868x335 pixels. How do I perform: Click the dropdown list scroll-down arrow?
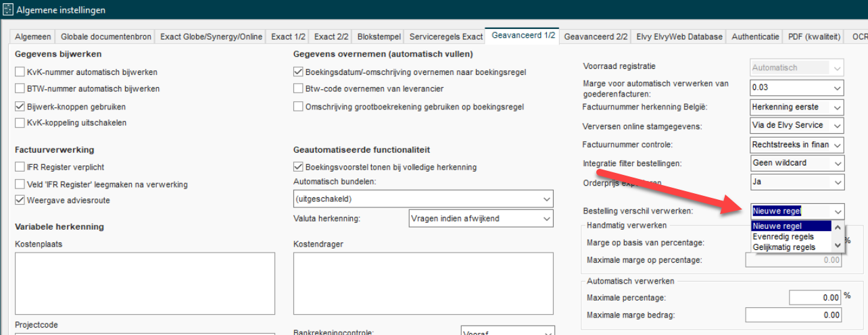(838, 246)
